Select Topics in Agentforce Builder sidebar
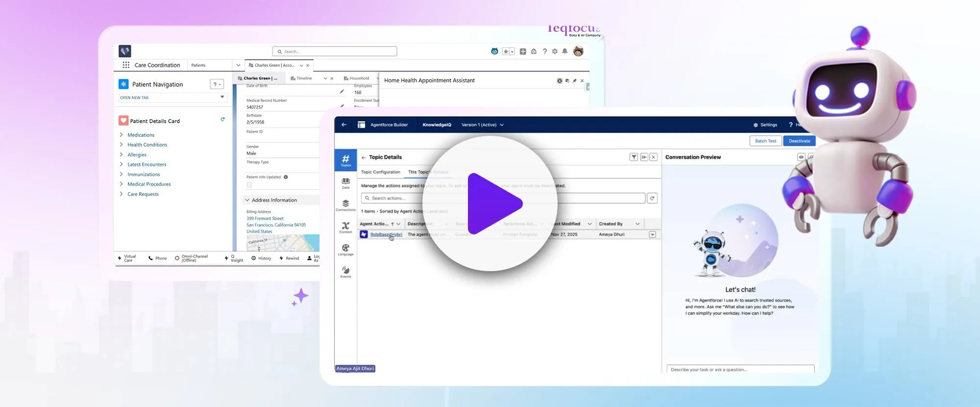Image resolution: width=980 pixels, height=407 pixels. click(x=345, y=160)
